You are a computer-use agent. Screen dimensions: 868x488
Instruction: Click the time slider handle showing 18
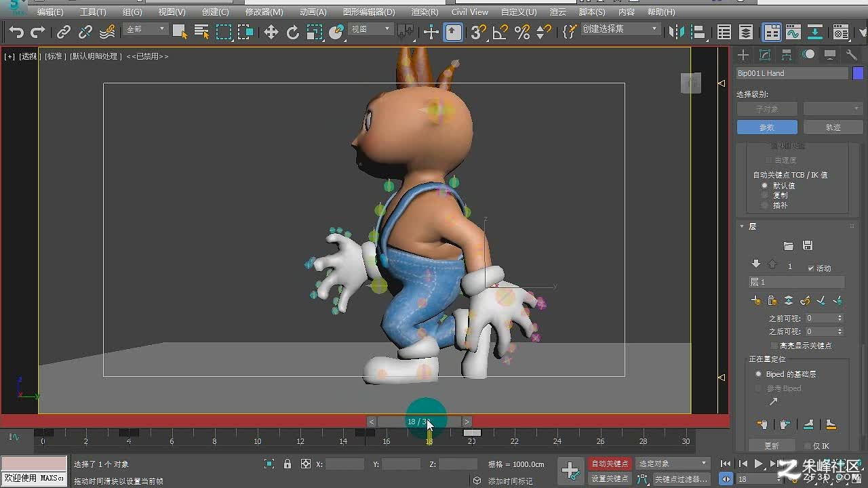(419, 422)
